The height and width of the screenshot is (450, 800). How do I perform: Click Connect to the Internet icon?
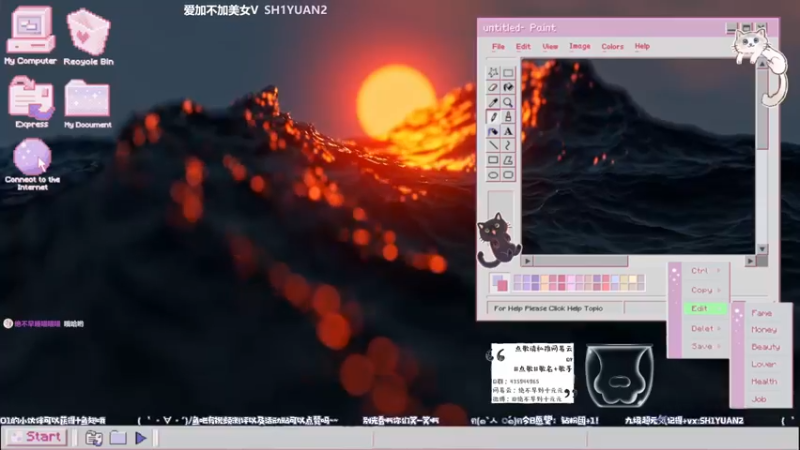(32, 165)
